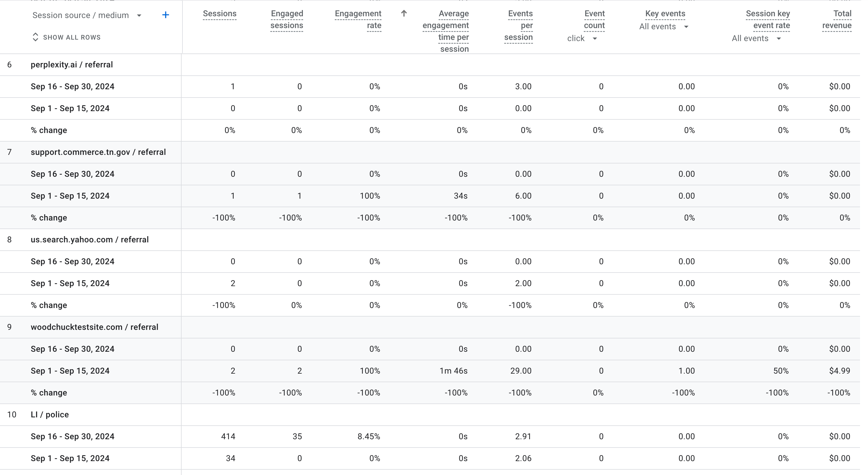Sort by Total revenue column
This screenshot has height=475, width=868.
837,20
